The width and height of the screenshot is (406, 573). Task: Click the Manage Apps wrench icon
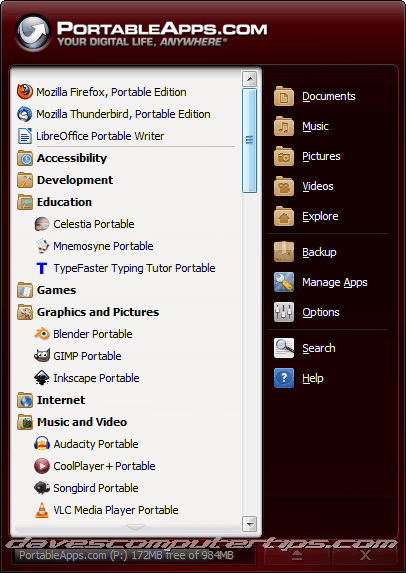(x=284, y=282)
